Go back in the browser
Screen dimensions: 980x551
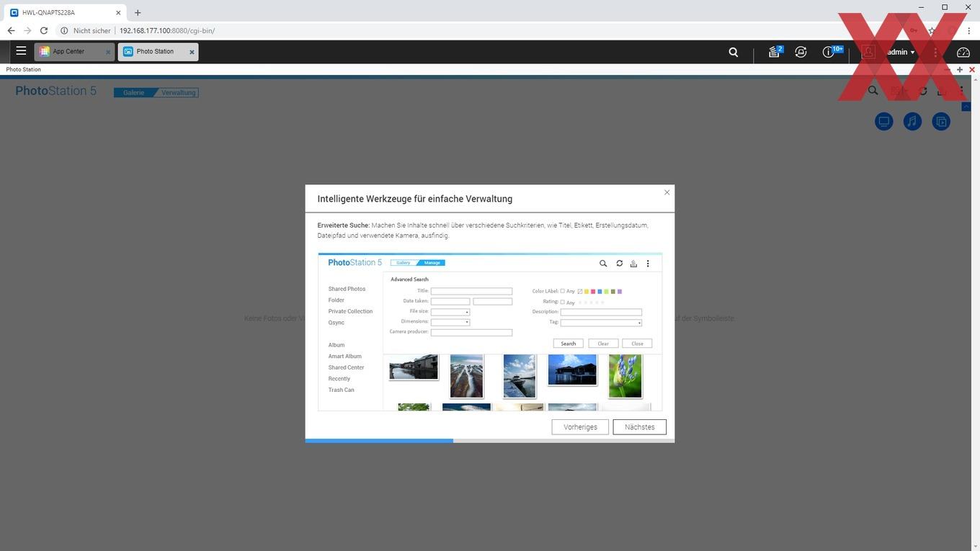tap(11, 31)
